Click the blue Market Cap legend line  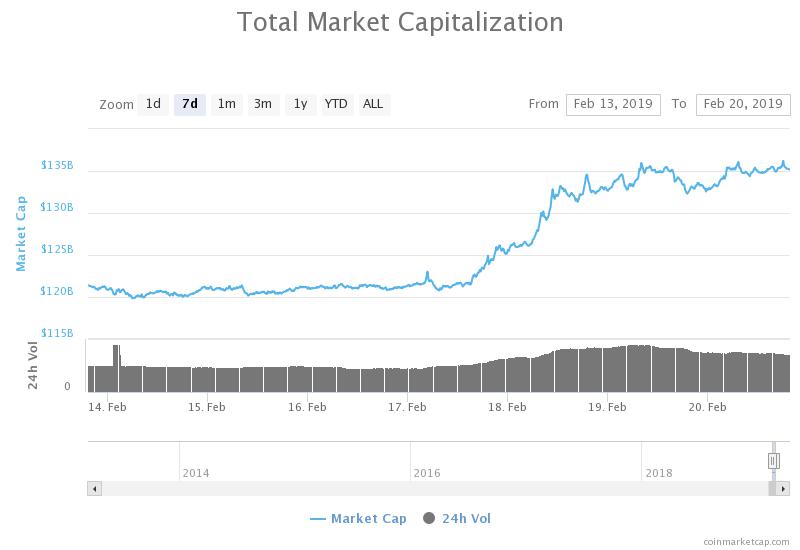(x=317, y=519)
